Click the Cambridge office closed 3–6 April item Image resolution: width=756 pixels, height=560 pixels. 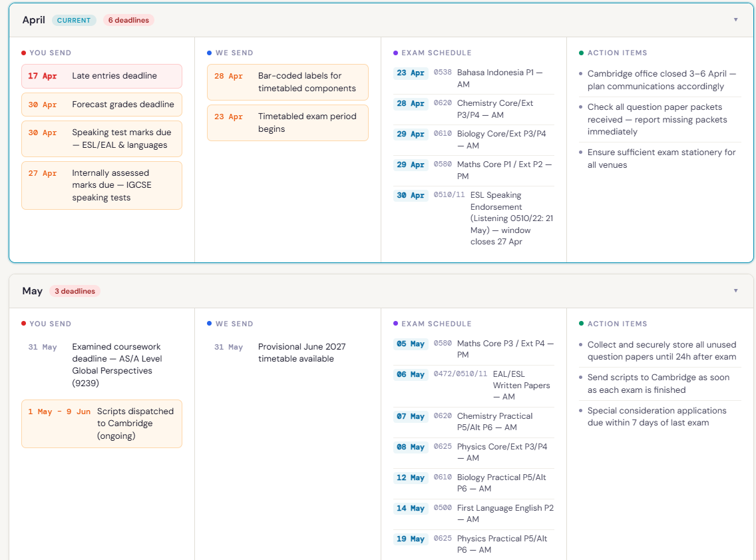point(660,80)
